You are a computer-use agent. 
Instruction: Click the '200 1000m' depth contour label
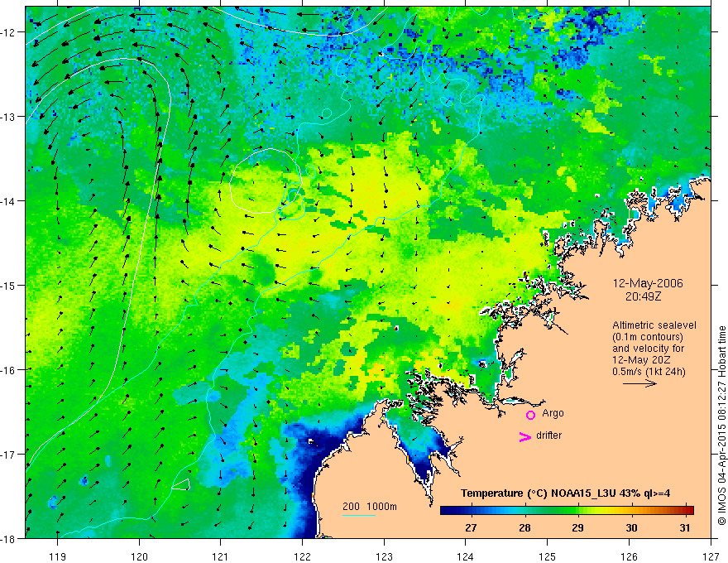(x=370, y=507)
